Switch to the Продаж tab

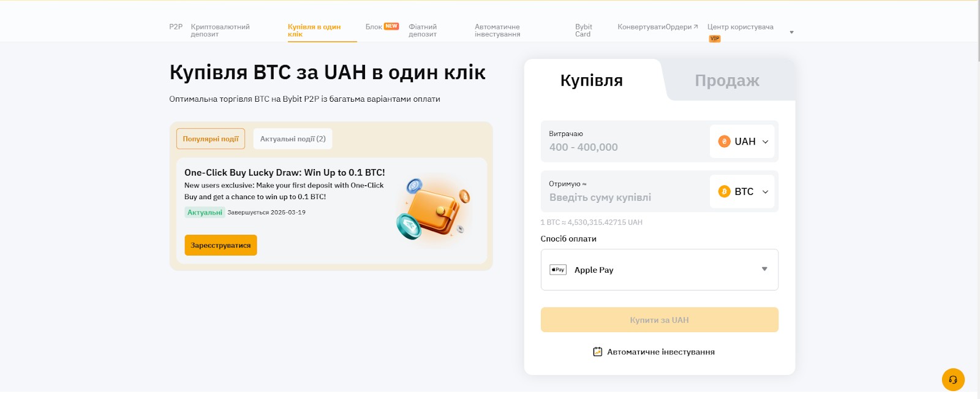pyautogui.click(x=727, y=80)
